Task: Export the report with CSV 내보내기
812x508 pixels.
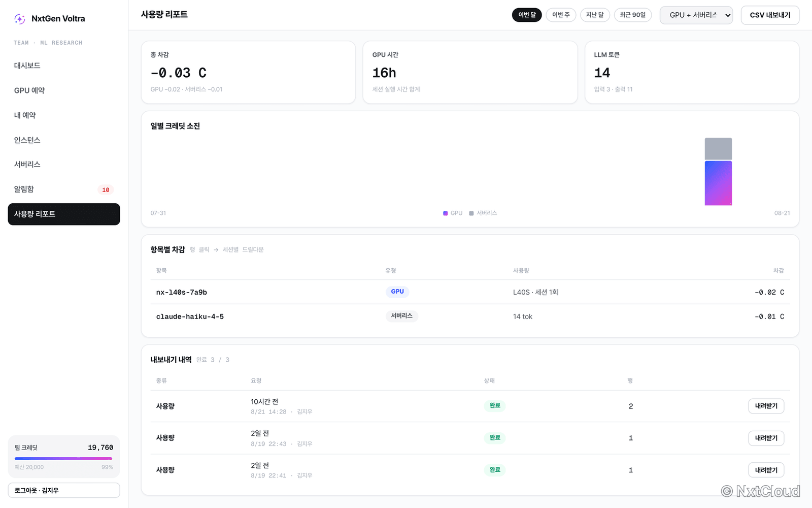Action: 770,15
